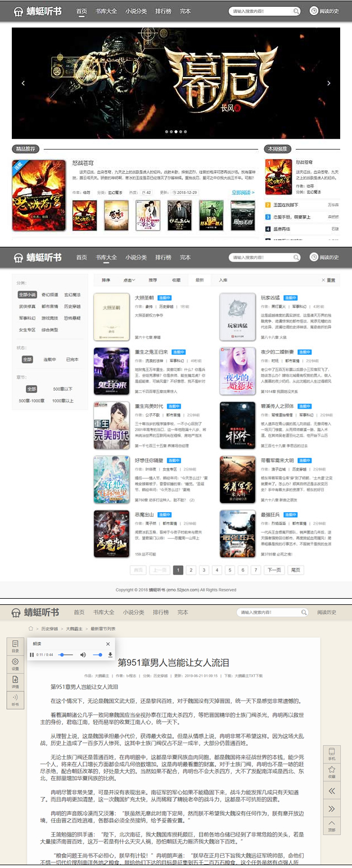Filter by 玄幻魔法 category
352x868 pixels.
click(72, 295)
